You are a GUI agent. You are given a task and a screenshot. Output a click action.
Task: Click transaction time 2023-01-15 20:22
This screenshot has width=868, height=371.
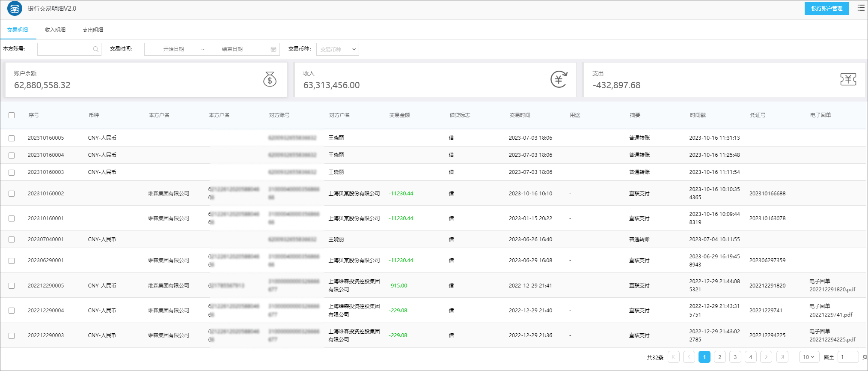pos(530,218)
